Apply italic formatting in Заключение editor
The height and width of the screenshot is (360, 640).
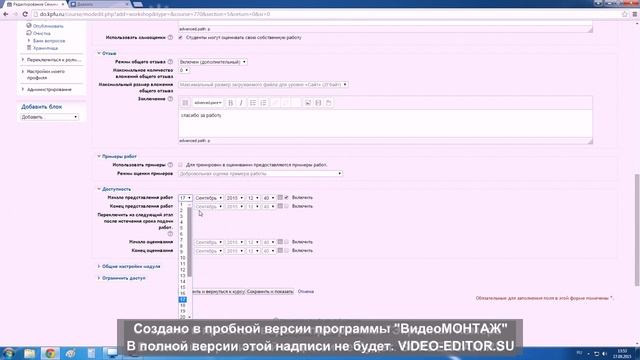(x=241, y=103)
